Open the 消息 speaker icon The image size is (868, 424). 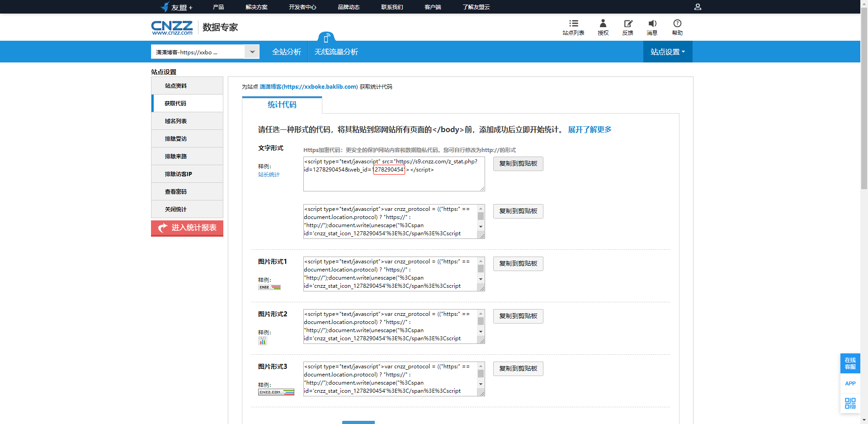[652, 27]
